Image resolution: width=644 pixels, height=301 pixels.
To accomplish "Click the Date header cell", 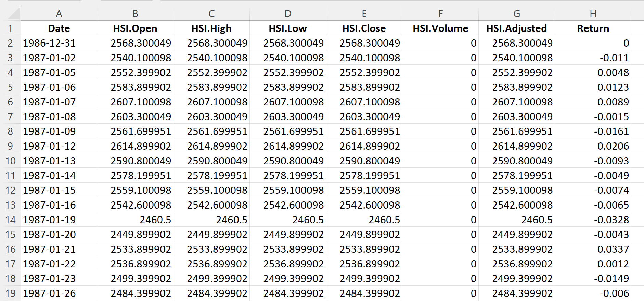I will click(x=59, y=28).
